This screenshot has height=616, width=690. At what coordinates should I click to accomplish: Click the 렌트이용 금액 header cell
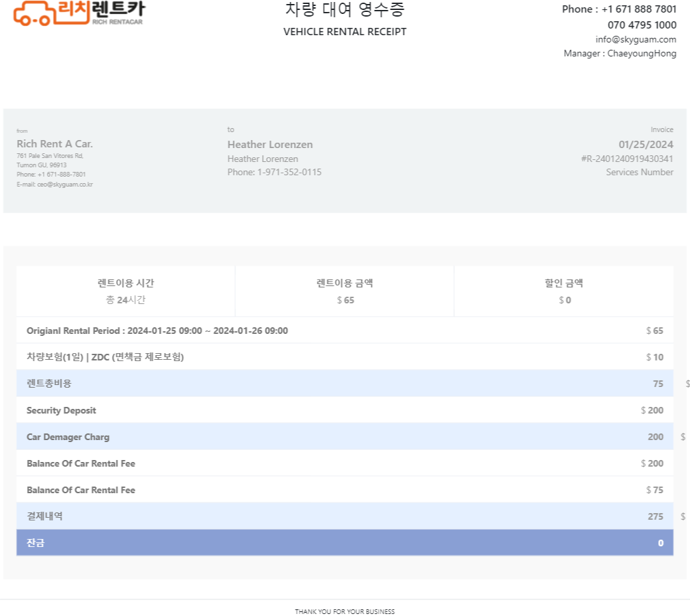click(x=344, y=283)
